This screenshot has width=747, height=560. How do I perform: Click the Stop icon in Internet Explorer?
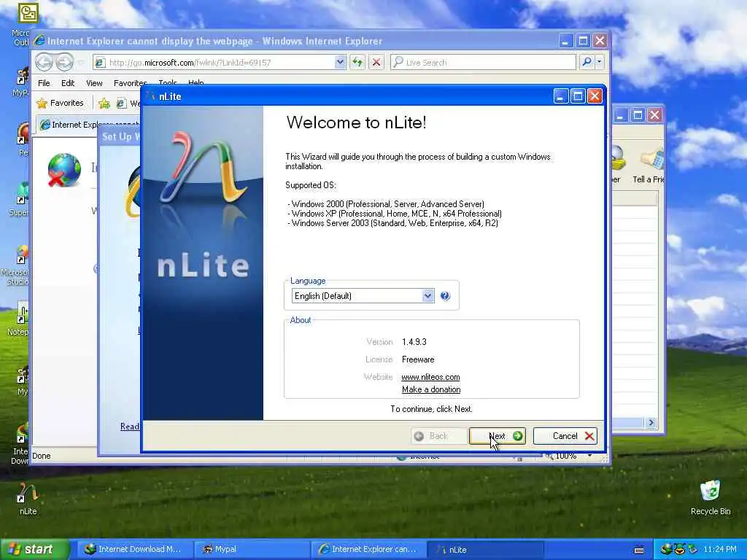tap(376, 62)
